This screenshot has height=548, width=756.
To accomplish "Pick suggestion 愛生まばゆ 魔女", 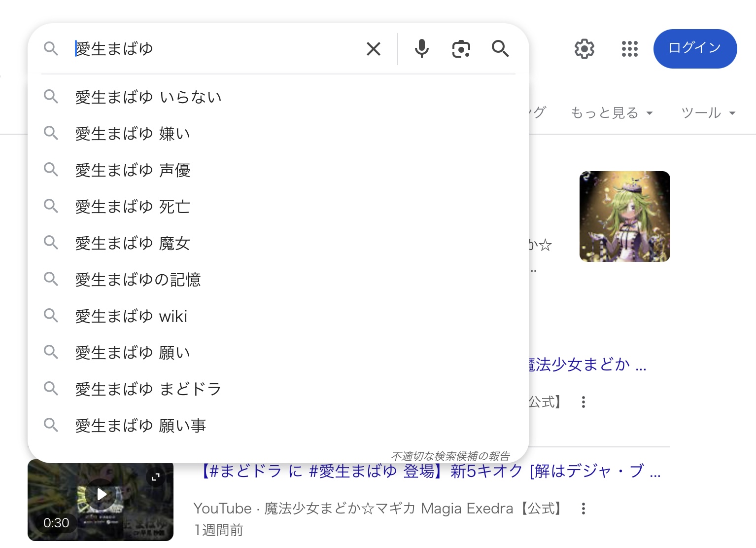I will (x=133, y=243).
